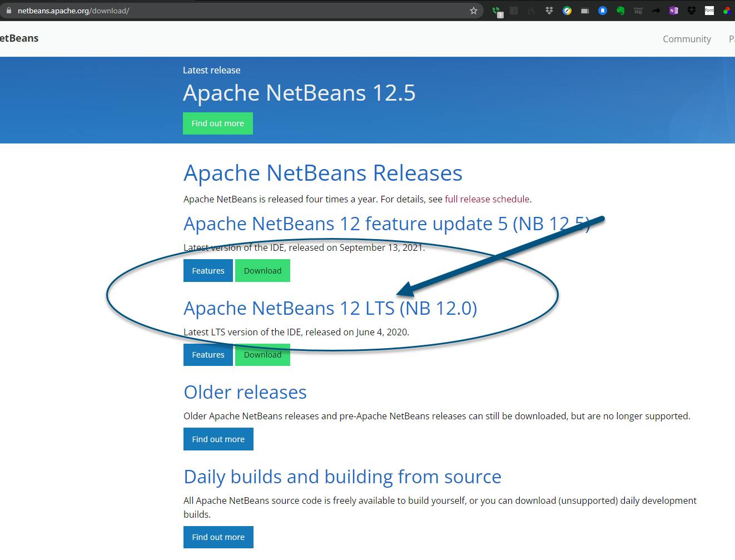Click Find out more under Older releases
The image size is (735, 560).
click(x=218, y=439)
